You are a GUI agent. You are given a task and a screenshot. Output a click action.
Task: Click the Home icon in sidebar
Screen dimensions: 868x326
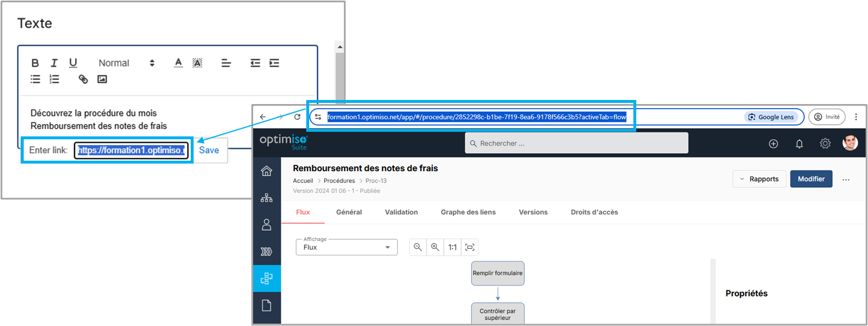(x=266, y=171)
